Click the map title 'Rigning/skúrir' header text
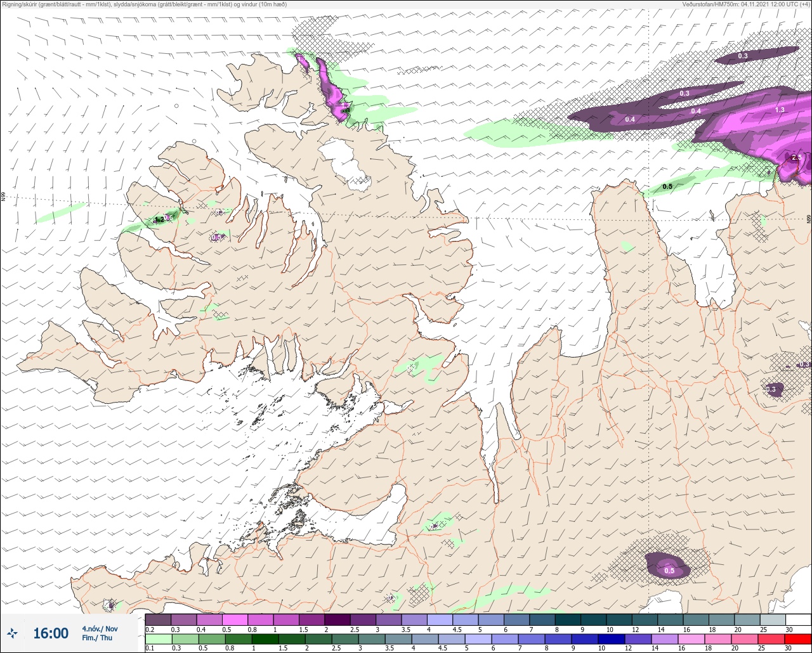The width and height of the screenshot is (812, 653). click(x=145, y=4)
